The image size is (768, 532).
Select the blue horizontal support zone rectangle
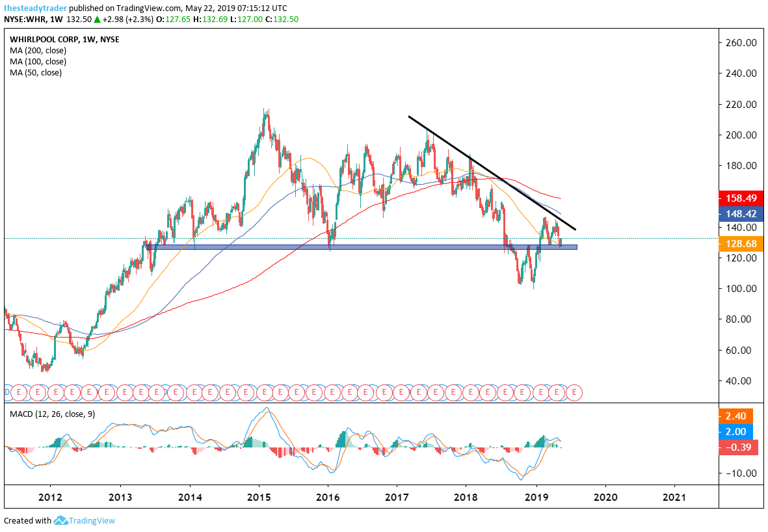tap(362, 247)
